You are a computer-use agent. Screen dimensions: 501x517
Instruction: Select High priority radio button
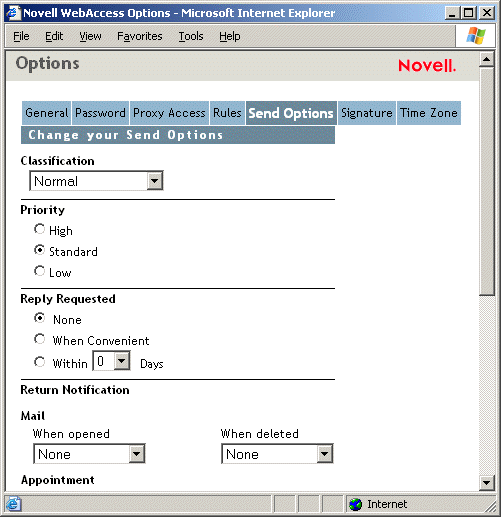pos(39,229)
